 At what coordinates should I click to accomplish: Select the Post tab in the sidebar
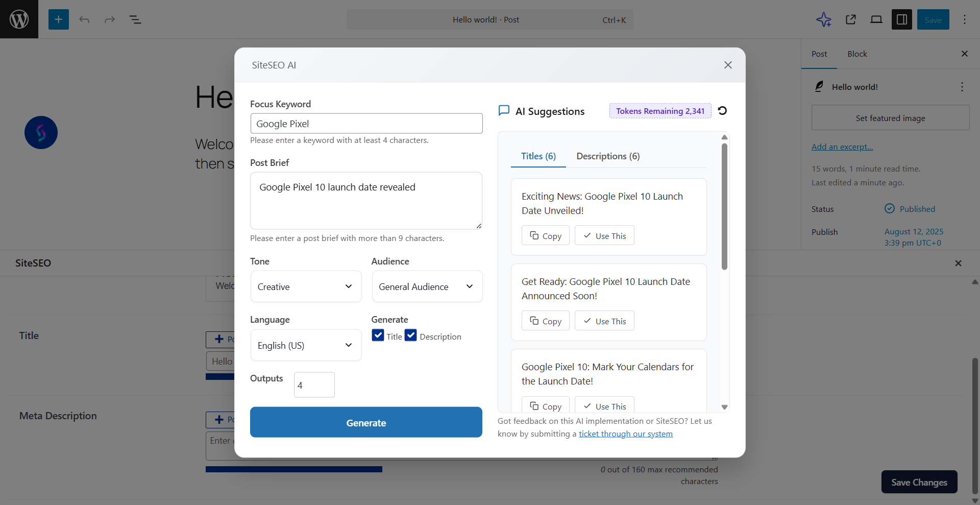[819, 54]
